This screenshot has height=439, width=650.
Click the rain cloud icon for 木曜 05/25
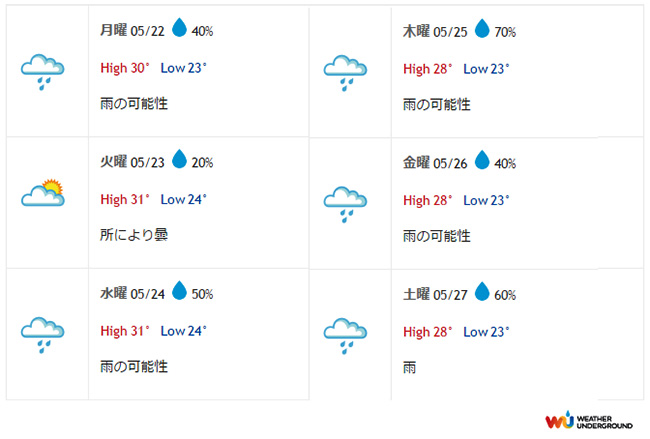tap(345, 73)
